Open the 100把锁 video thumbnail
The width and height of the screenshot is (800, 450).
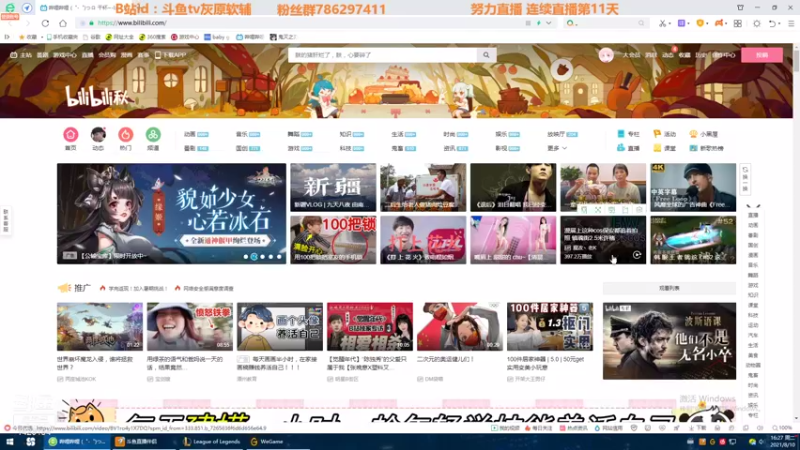pos(333,240)
